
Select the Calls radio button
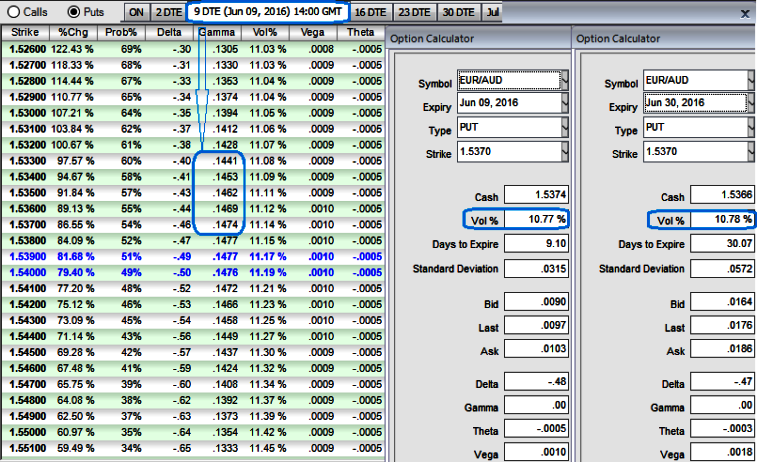point(10,12)
